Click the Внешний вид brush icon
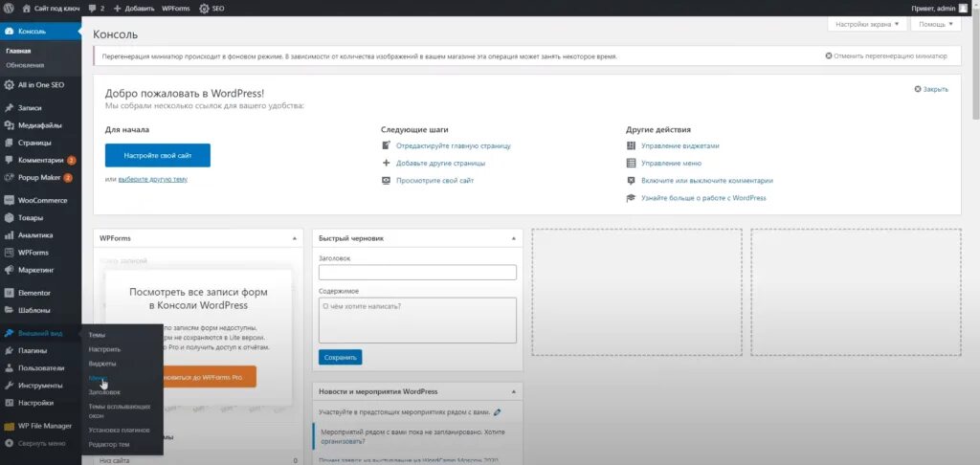Image resolution: width=980 pixels, height=465 pixels. tap(10, 333)
